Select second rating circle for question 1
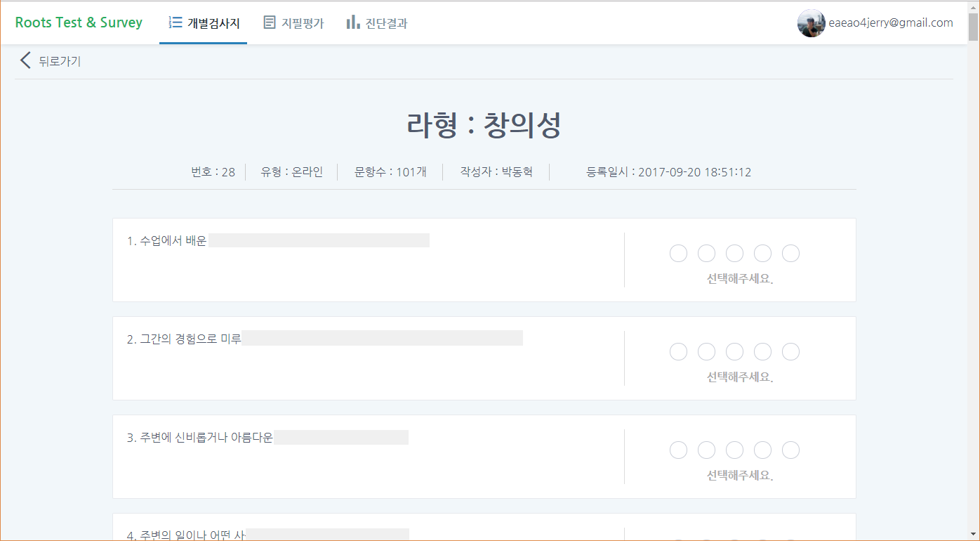The height and width of the screenshot is (541, 980). [706, 254]
